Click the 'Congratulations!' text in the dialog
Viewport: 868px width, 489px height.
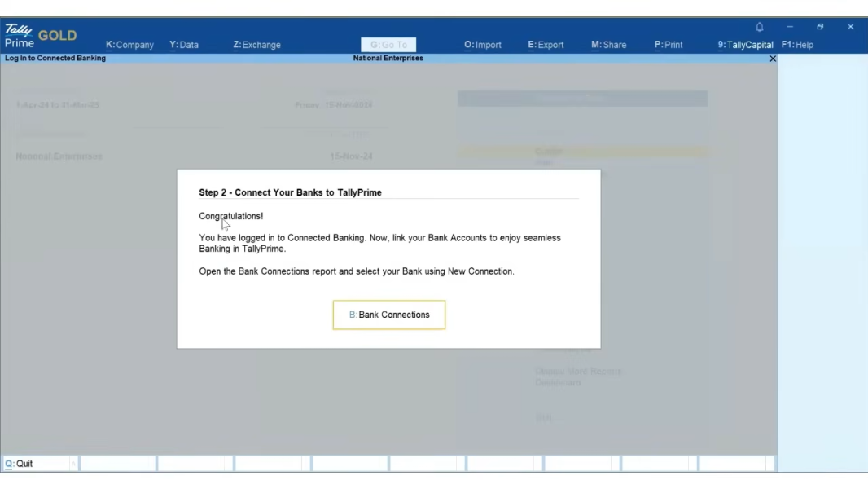230,216
